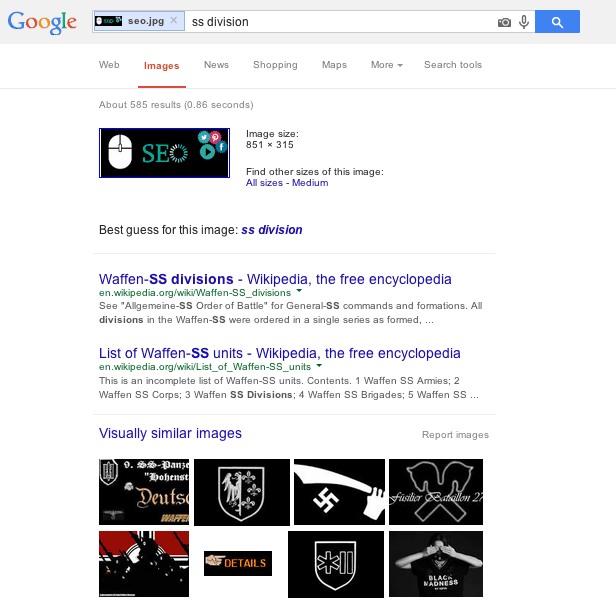
Task: Open the SEO banner image preview
Action: [x=164, y=153]
